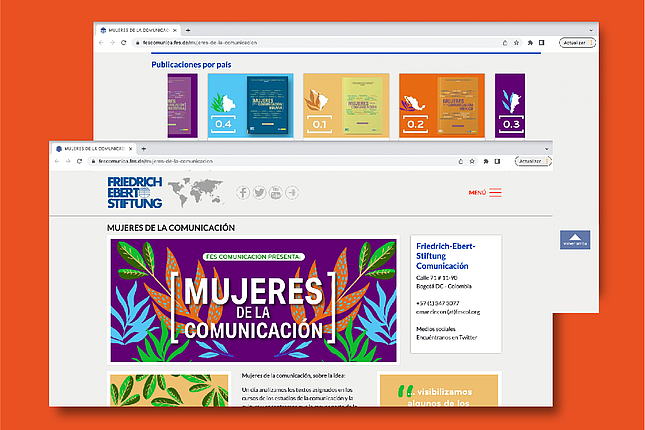Bookmark the page in the rear browser window
Image resolution: width=645 pixels, height=430 pixels.
(x=515, y=43)
